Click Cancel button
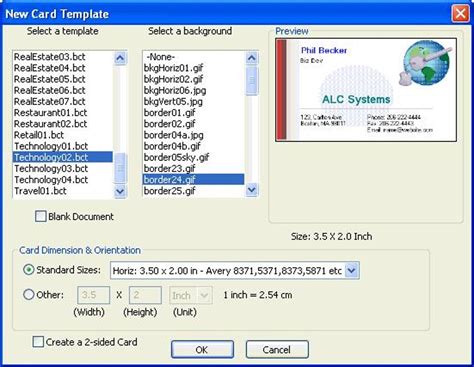 (277, 350)
